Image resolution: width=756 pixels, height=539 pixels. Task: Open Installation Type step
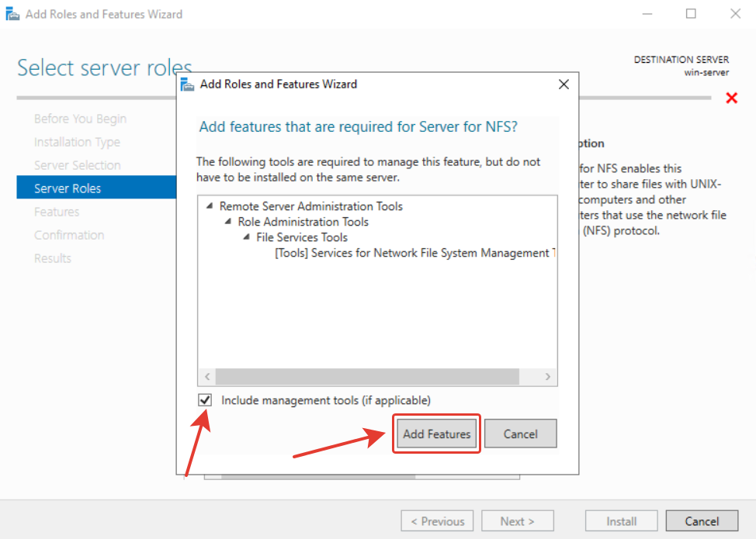[x=77, y=142]
